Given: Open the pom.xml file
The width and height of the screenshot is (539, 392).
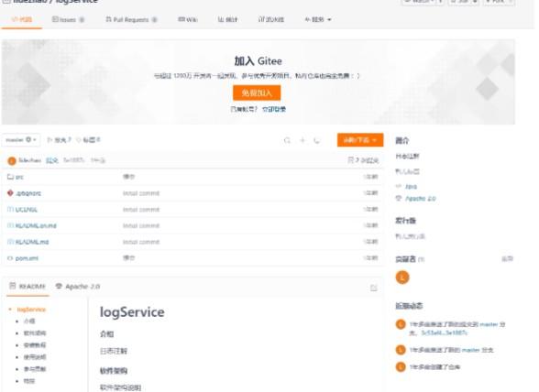Looking at the screenshot, I should [27, 258].
